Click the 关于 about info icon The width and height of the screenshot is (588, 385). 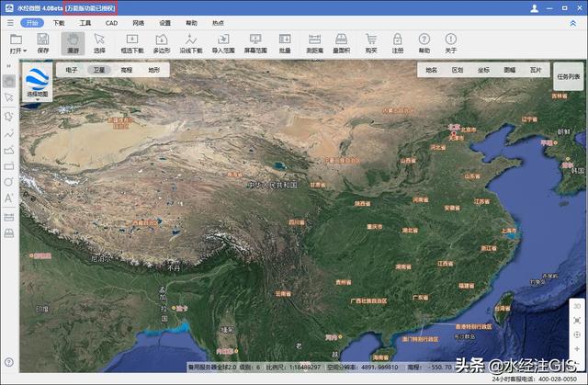[x=451, y=43]
